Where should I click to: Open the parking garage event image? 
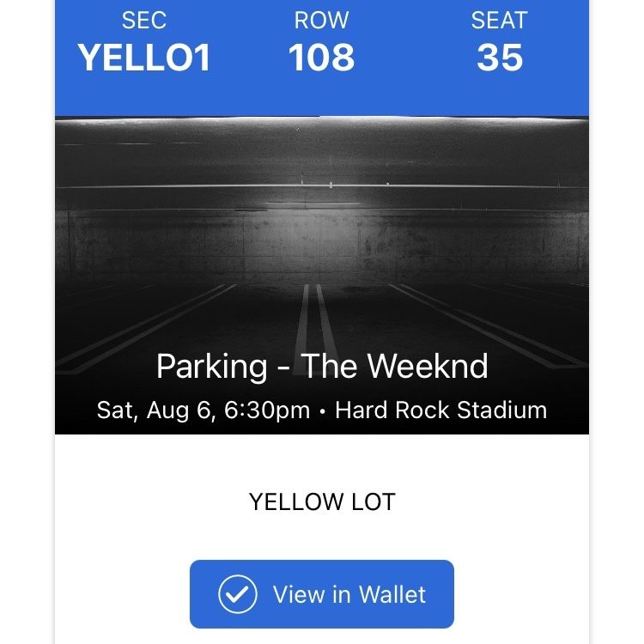[x=322, y=275]
